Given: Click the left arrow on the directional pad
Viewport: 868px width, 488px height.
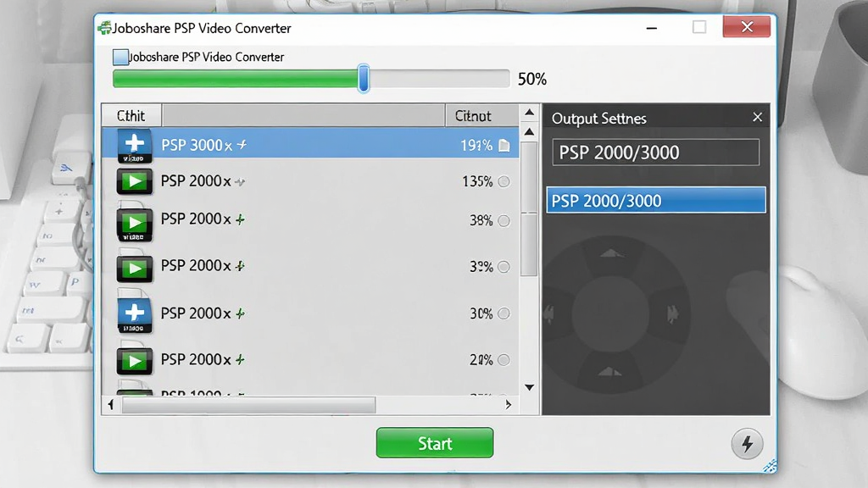Looking at the screenshot, I should (549, 313).
